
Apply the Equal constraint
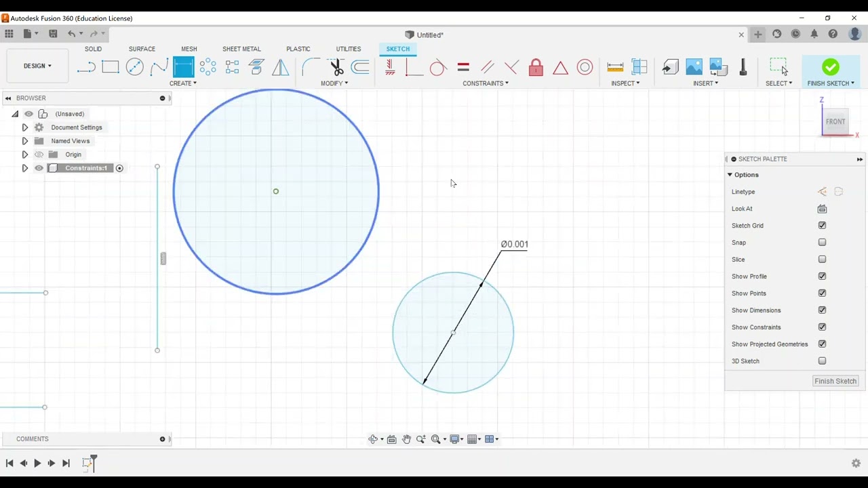coord(463,67)
